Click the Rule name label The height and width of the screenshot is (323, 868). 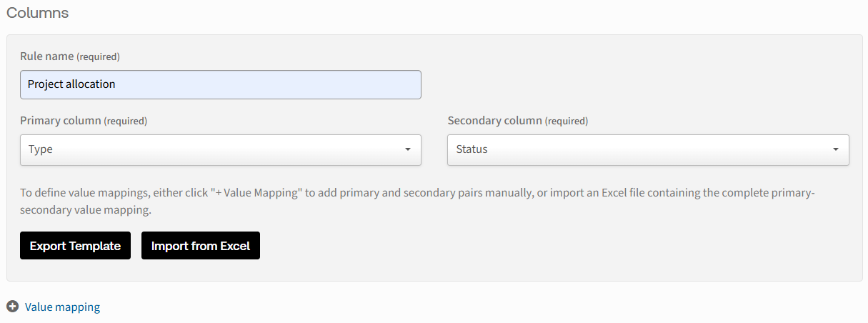[x=46, y=56]
